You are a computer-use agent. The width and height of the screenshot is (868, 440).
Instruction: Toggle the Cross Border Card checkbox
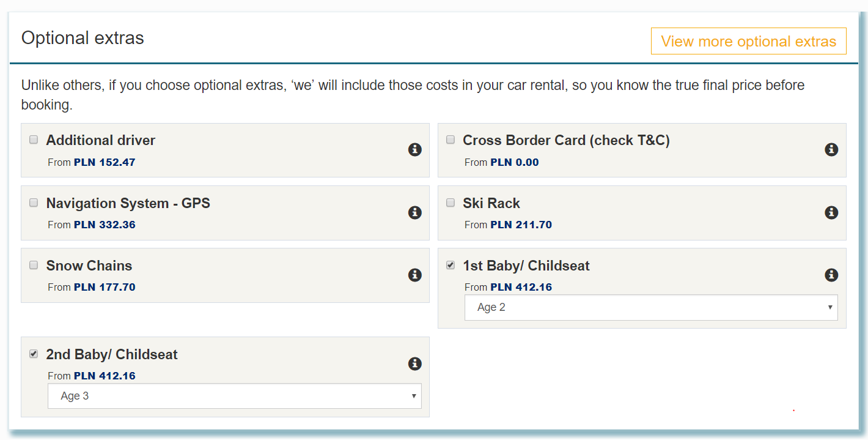tap(451, 140)
